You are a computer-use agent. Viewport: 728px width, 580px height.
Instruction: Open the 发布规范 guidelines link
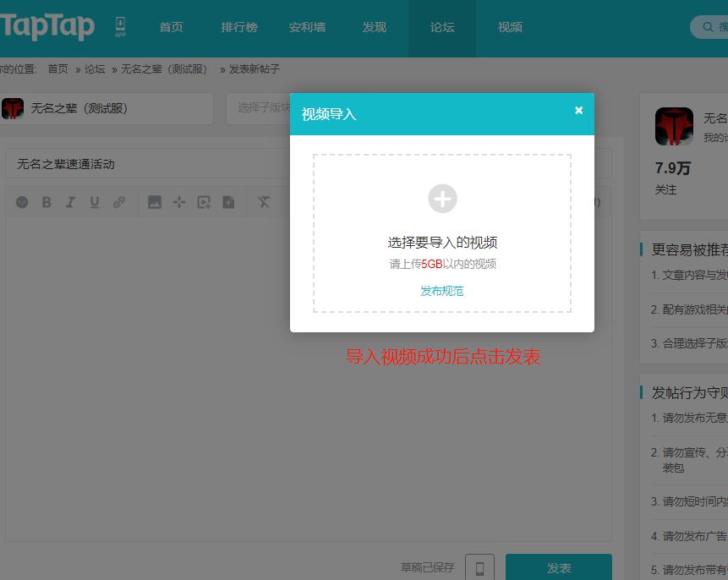(441, 292)
